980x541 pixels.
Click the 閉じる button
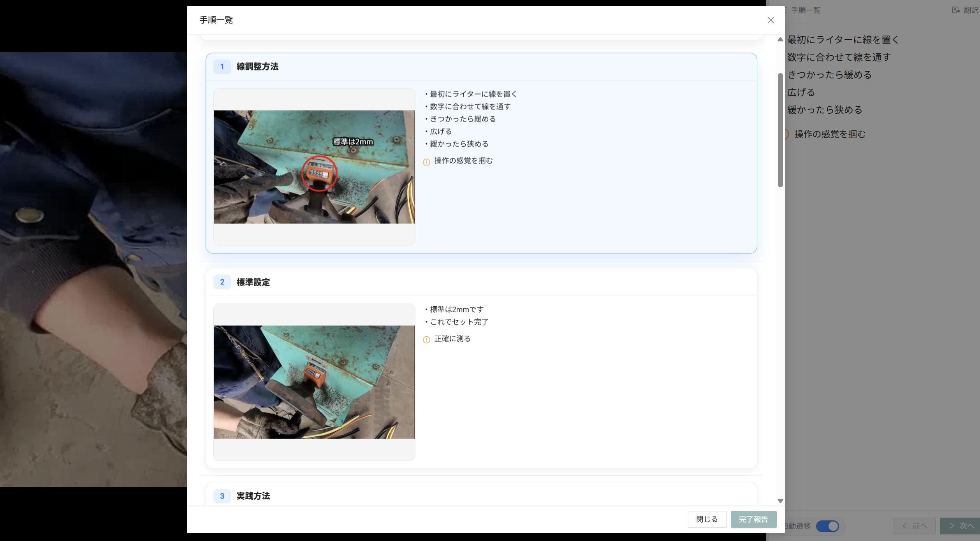pyautogui.click(x=707, y=519)
